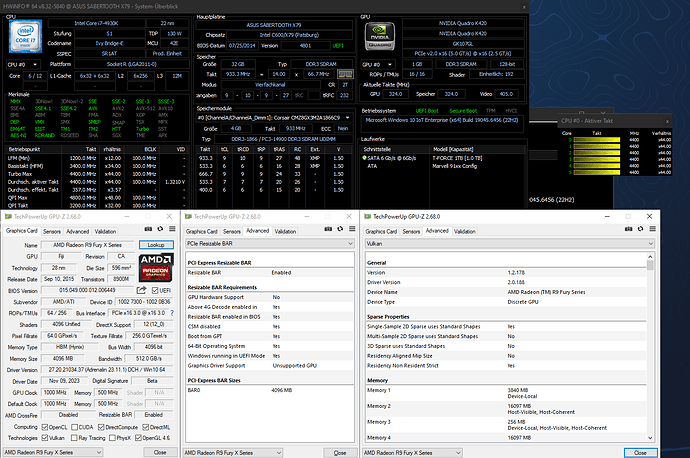Click the GPU-Z app icon in the left window's title bar

point(8,216)
